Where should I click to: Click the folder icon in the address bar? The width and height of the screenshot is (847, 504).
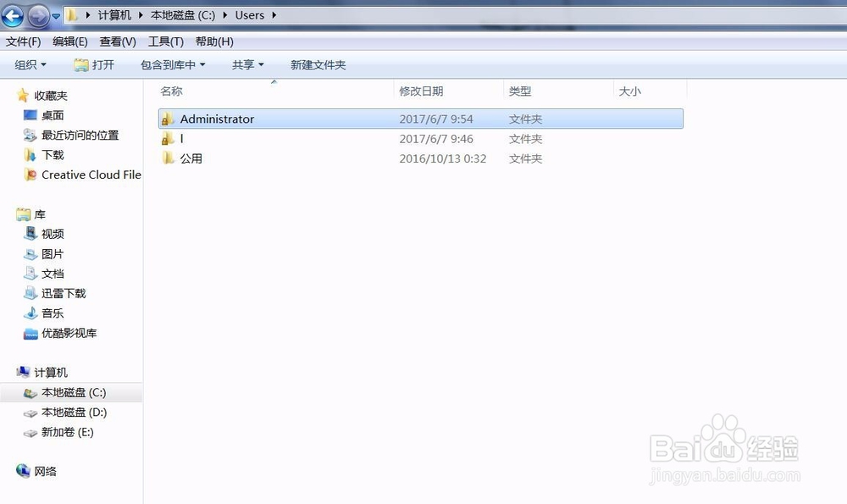point(72,15)
